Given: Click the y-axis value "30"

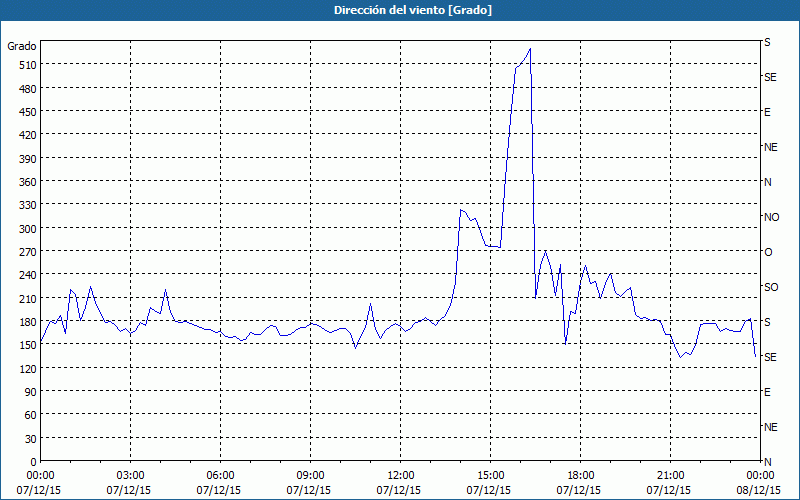Looking at the screenshot, I should tap(31, 439).
